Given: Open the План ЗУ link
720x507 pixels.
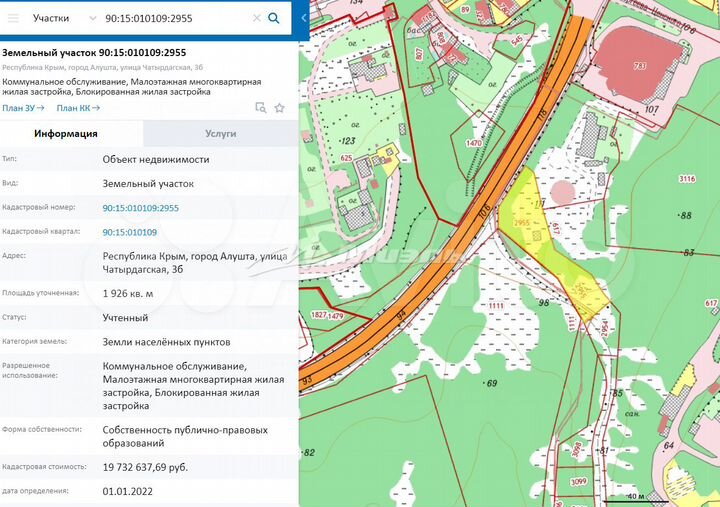Looking at the screenshot, I should (x=23, y=108).
